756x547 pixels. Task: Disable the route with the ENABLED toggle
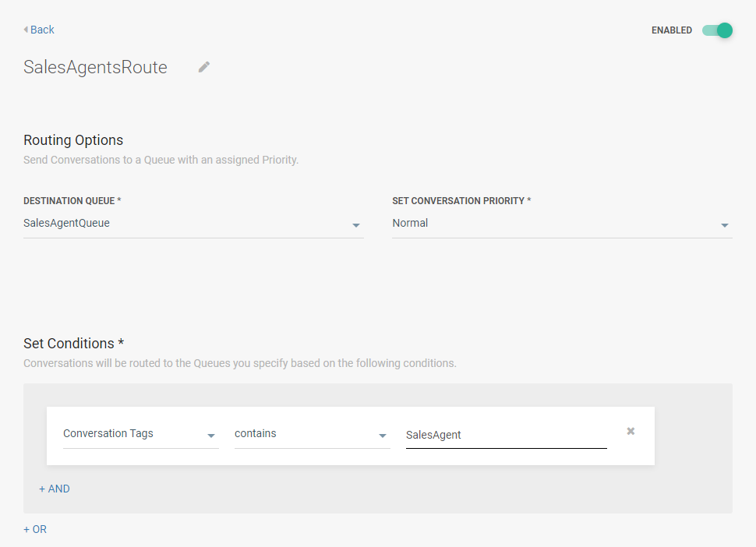coord(718,30)
